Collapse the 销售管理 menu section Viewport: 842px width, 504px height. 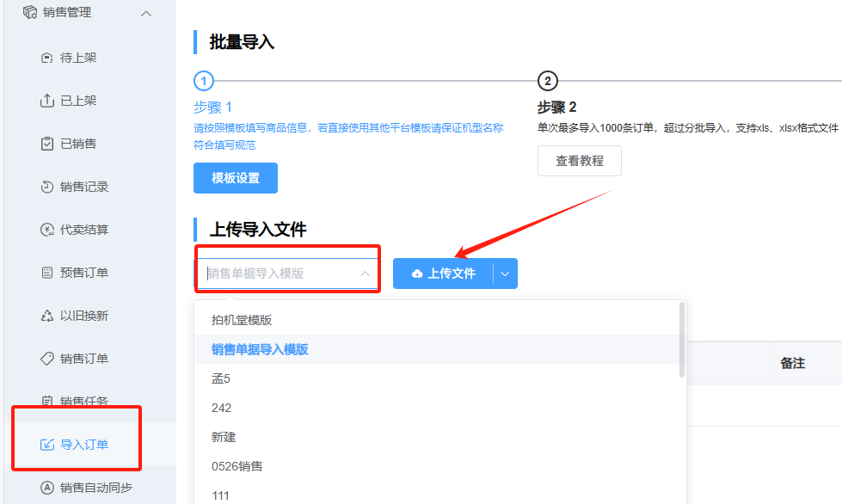(x=145, y=13)
